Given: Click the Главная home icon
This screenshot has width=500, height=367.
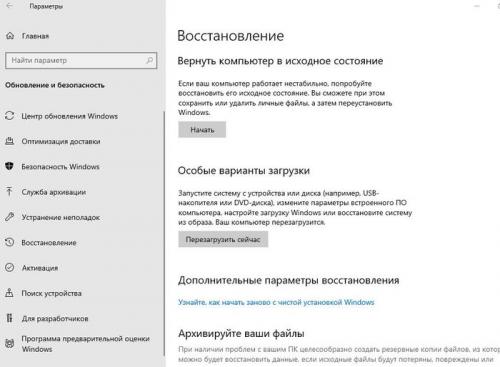Looking at the screenshot, I should [x=10, y=36].
